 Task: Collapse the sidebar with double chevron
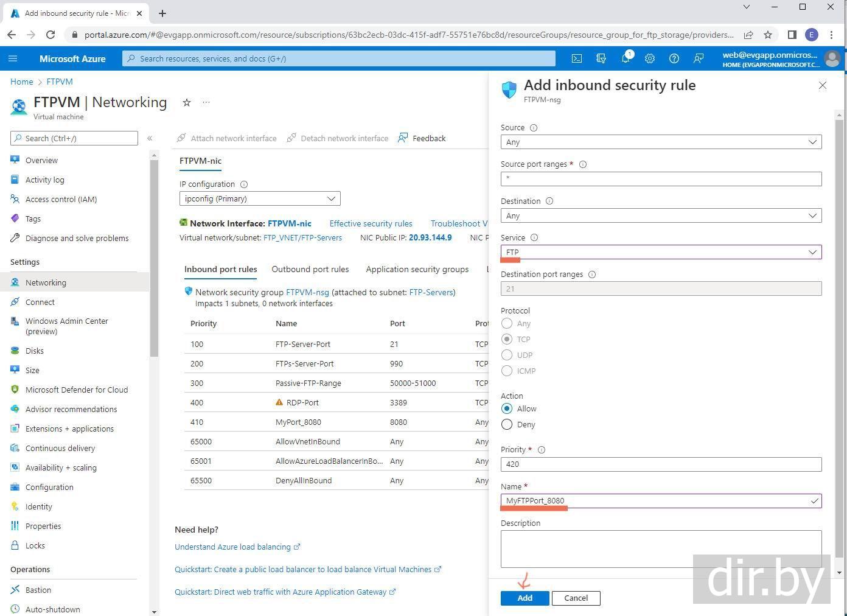pos(150,138)
